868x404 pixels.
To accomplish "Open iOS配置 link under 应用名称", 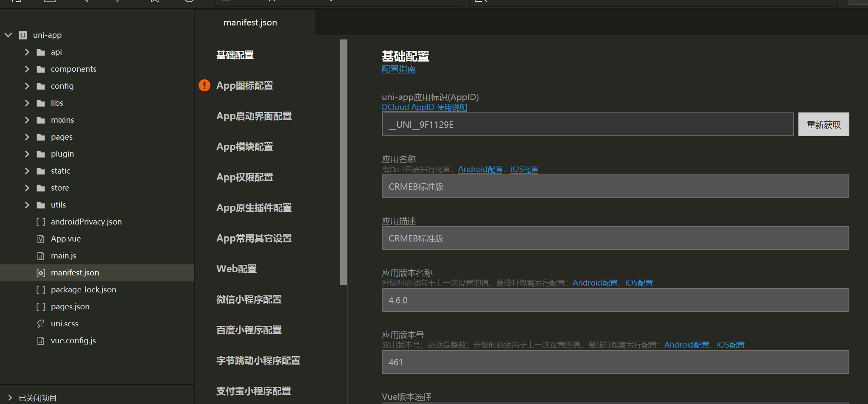I will coord(524,169).
